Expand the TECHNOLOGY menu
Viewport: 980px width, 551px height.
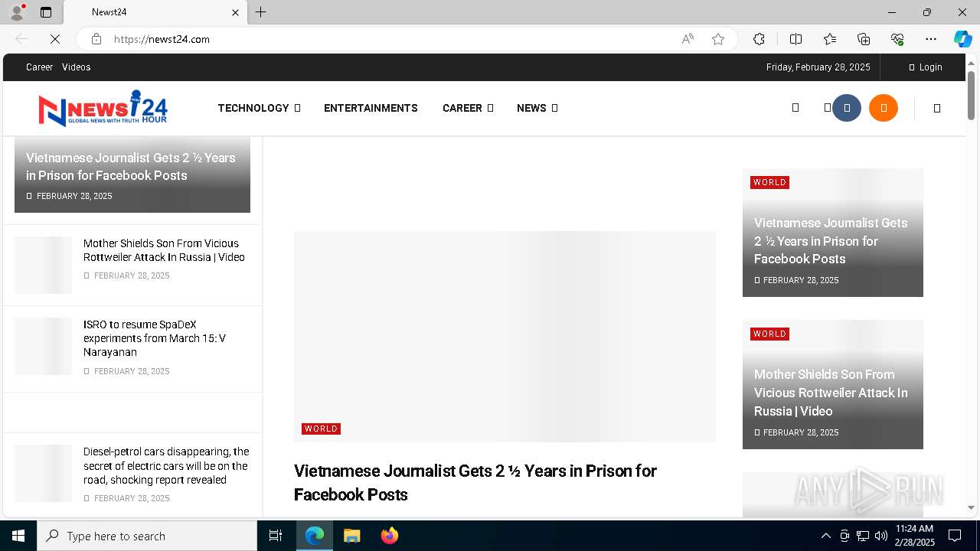pos(259,108)
